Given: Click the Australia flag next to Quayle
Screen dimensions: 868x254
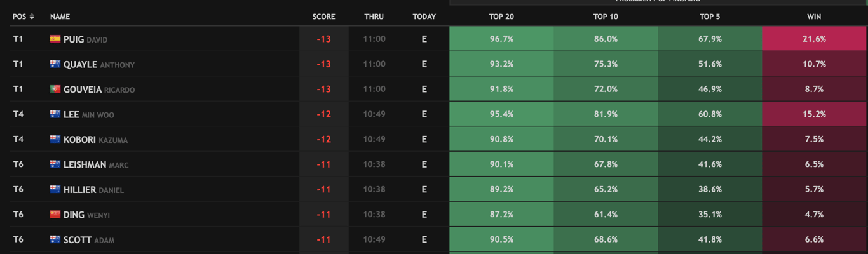Looking at the screenshot, I should [55, 64].
